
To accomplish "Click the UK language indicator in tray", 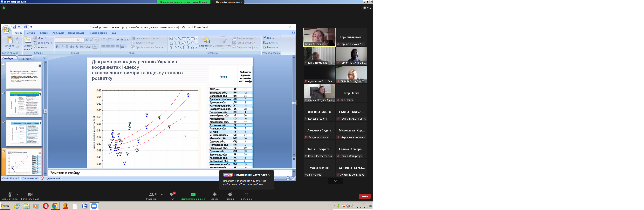I will (329, 206).
